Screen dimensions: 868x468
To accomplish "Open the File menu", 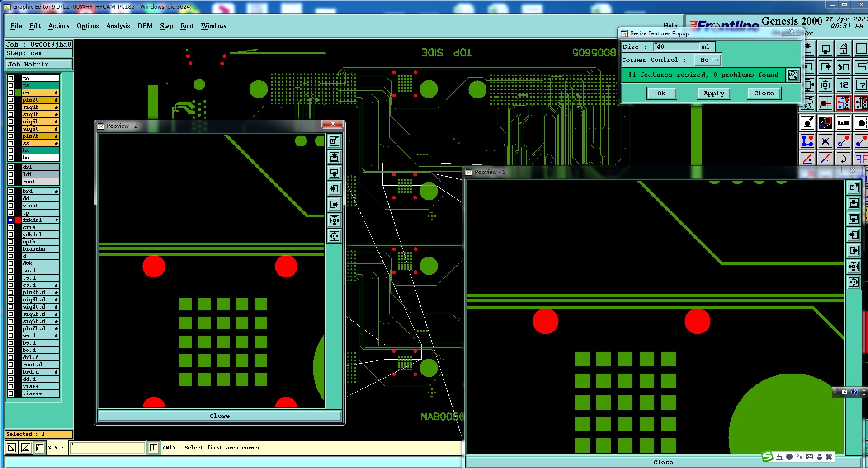I will (x=16, y=26).
